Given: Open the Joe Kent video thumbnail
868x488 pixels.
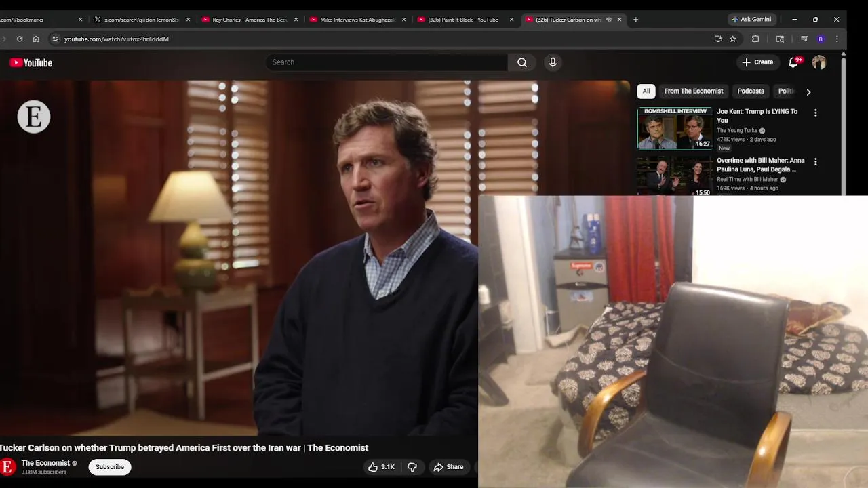Looking at the screenshot, I should 675,129.
